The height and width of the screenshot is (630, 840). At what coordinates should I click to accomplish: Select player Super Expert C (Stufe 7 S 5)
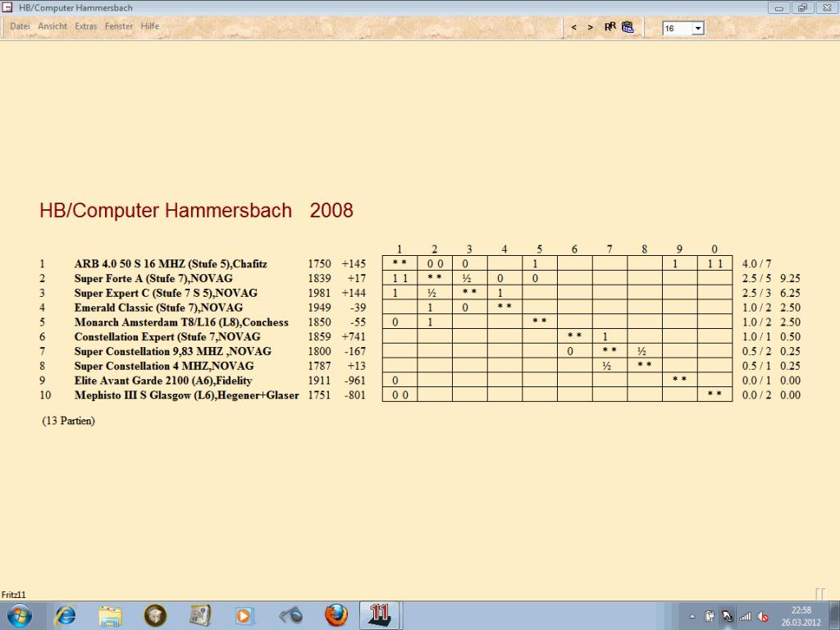[166, 293]
